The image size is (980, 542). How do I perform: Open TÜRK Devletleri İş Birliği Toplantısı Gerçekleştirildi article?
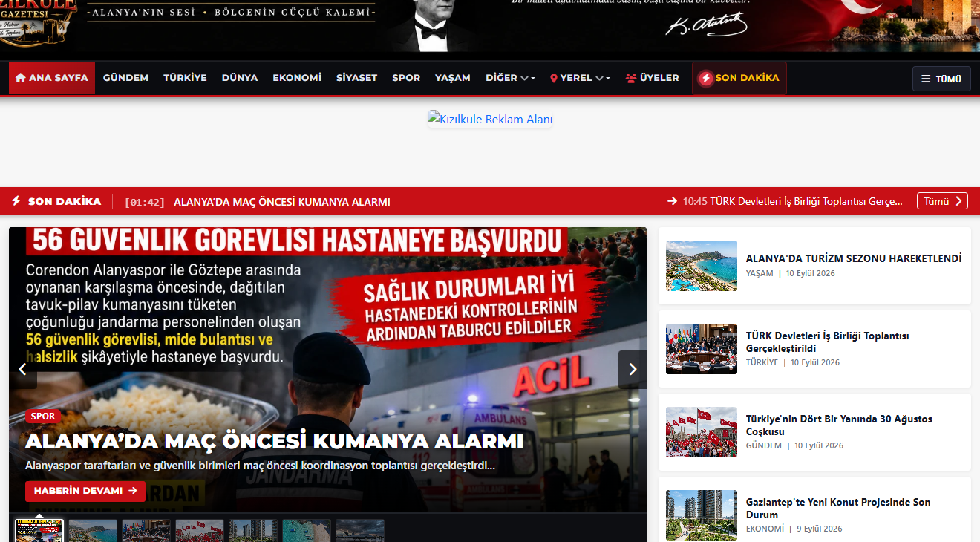click(828, 342)
